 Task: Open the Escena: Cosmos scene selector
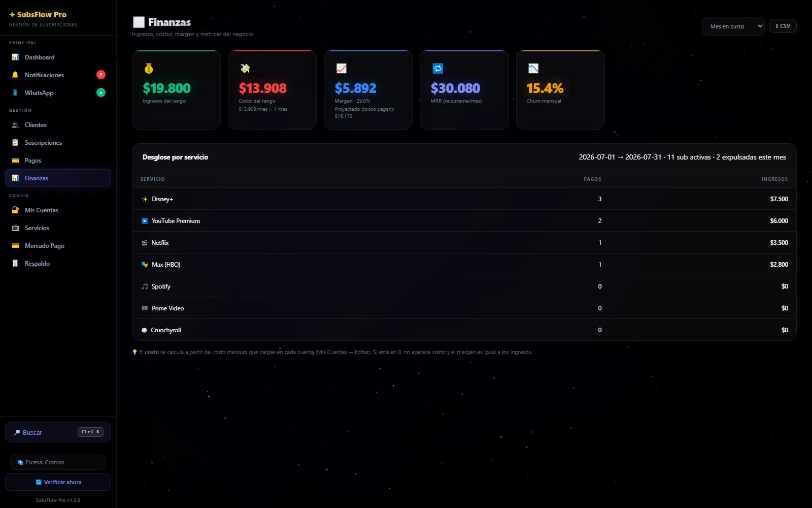[x=58, y=462]
